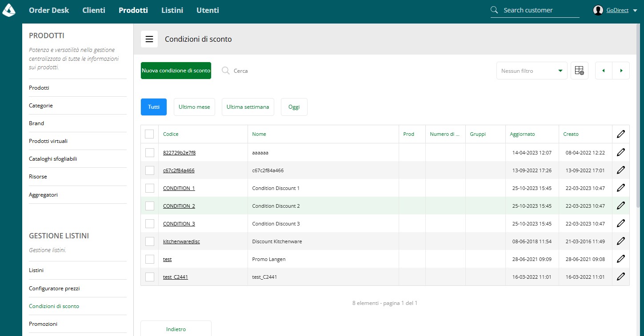Select the checkbox for test_C2441 row
This screenshot has height=336, width=644.
(x=150, y=277)
